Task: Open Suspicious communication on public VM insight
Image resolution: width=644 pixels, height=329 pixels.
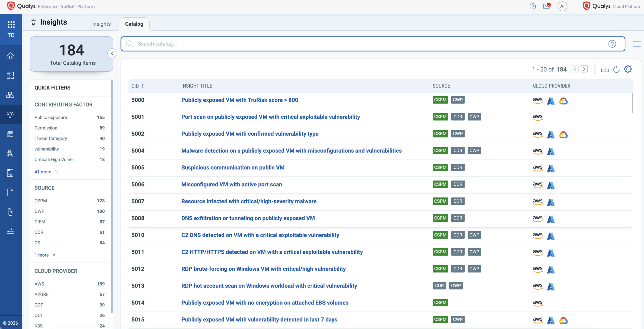Action: click(233, 168)
